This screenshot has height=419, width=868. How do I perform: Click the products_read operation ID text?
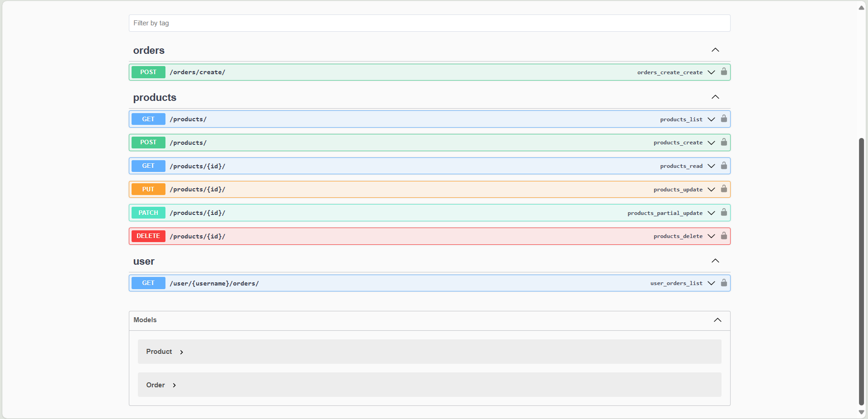point(681,166)
